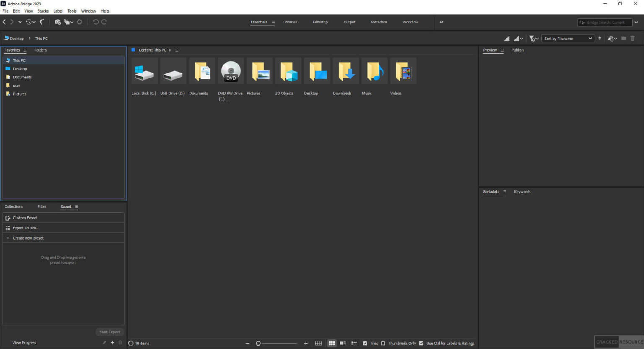Switch to the Filmstrip workspace tab
This screenshot has width=644, height=349.
pyautogui.click(x=320, y=22)
